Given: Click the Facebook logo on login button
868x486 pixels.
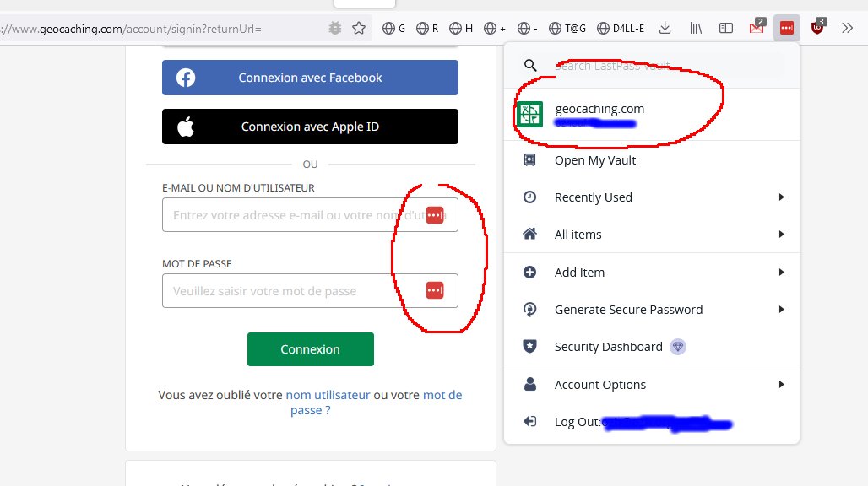Looking at the screenshot, I should click(x=186, y=78).
